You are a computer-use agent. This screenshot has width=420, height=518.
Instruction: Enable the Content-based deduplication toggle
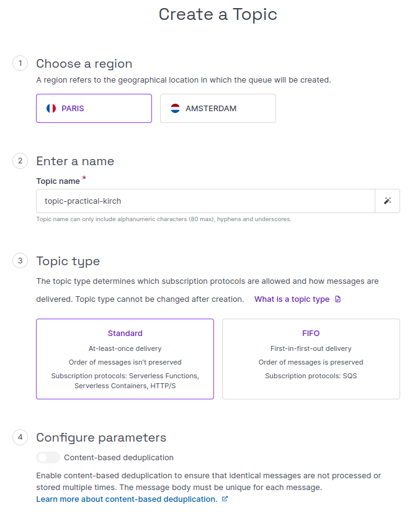click(x=48, y=457)
